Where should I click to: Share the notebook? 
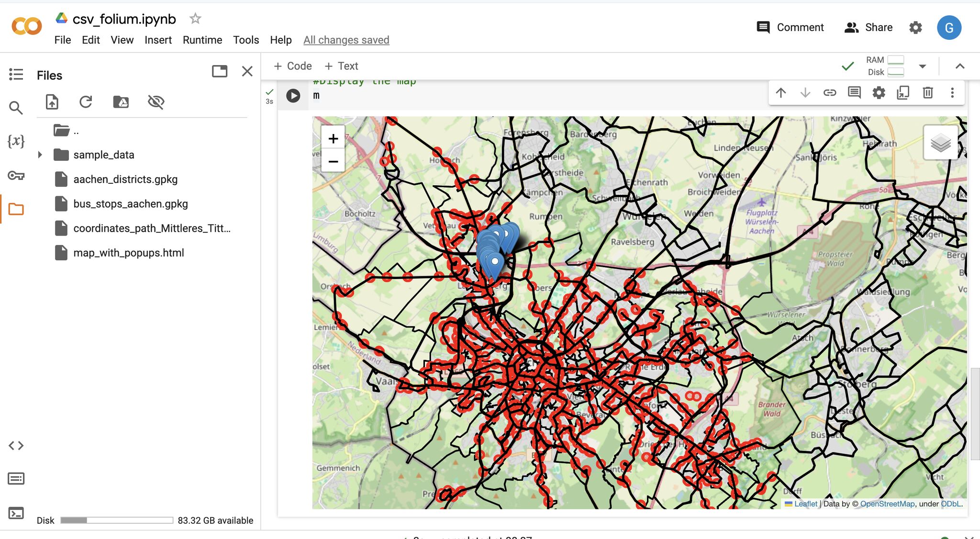869,27
